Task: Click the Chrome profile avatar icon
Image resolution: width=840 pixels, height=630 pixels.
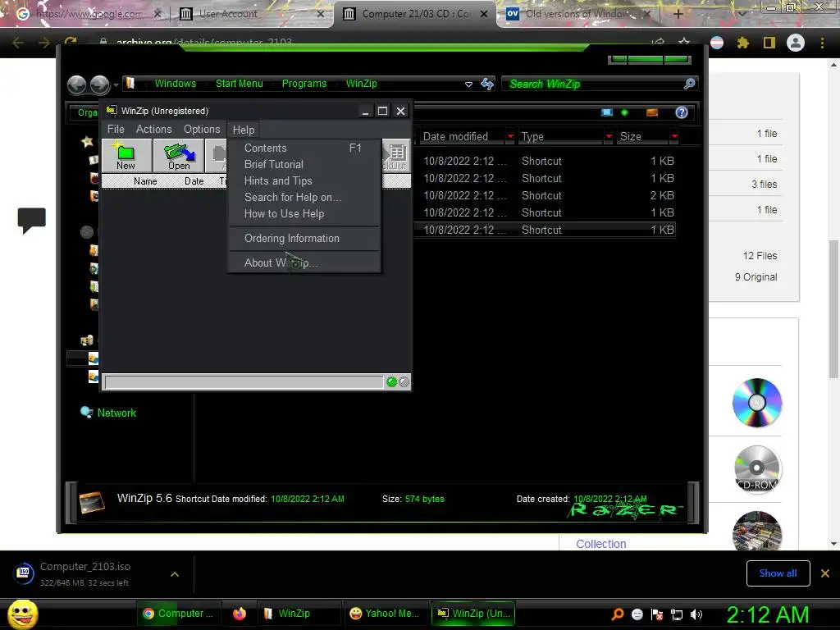Action: (796, 43)
